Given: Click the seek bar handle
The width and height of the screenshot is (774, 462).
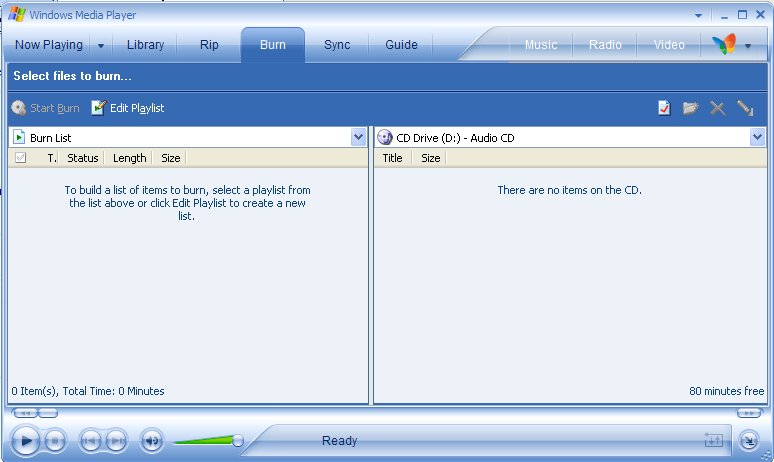Looking at the screenshot, I should (x=48, y=413).
